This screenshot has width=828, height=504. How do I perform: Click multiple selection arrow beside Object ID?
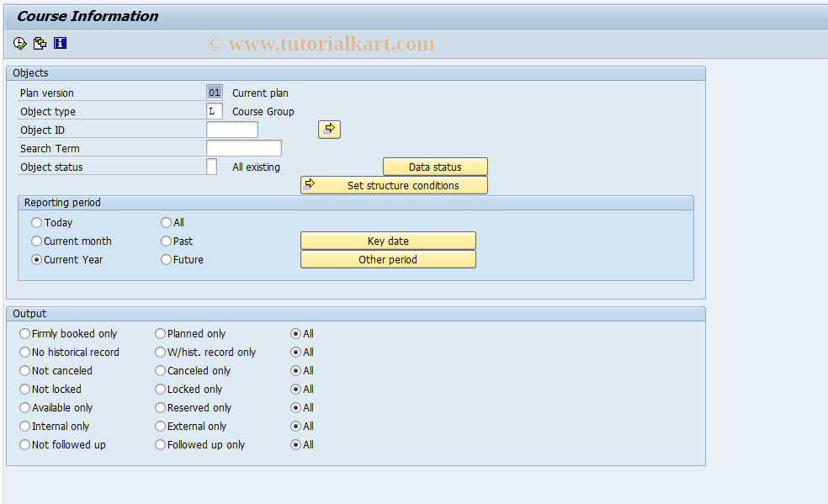coord(329,130)
